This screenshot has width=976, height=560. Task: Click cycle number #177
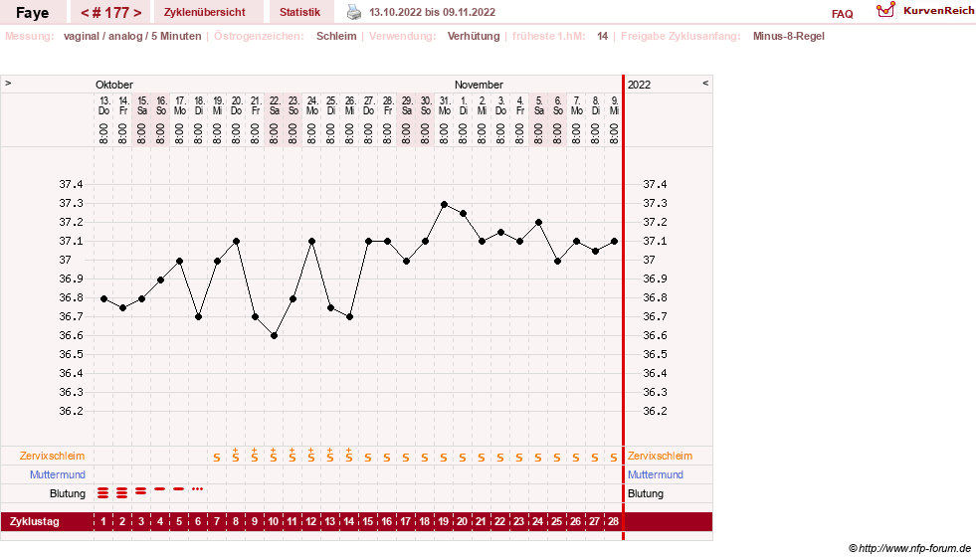pyautogui.click(x=110, y=13)
